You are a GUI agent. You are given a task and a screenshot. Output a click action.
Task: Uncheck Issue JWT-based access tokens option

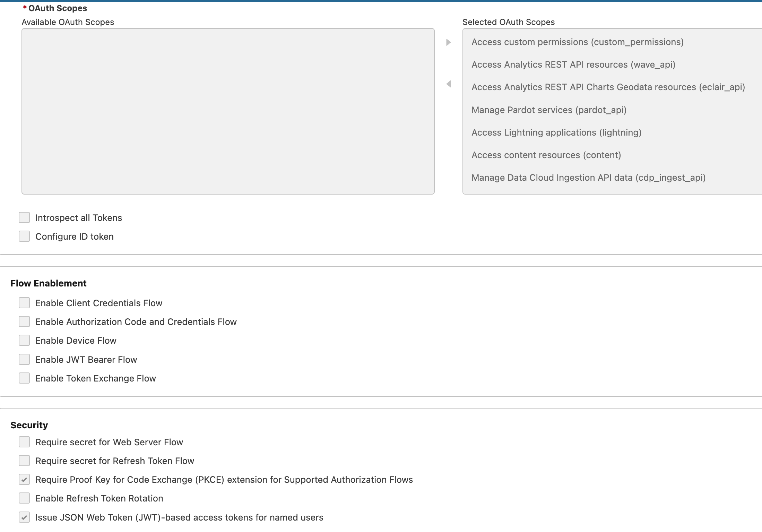click(x=24, y=517)
